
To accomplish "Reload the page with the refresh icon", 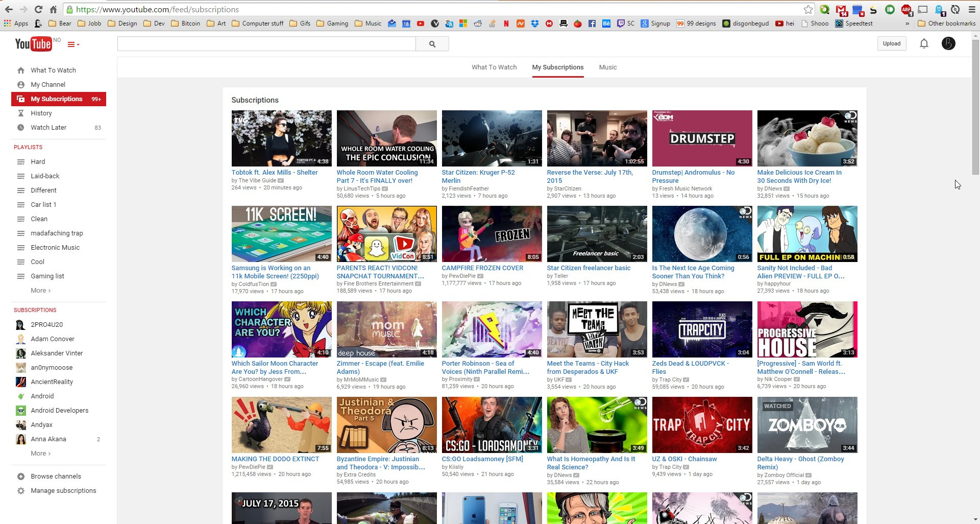I will click(x=38, y=10).
